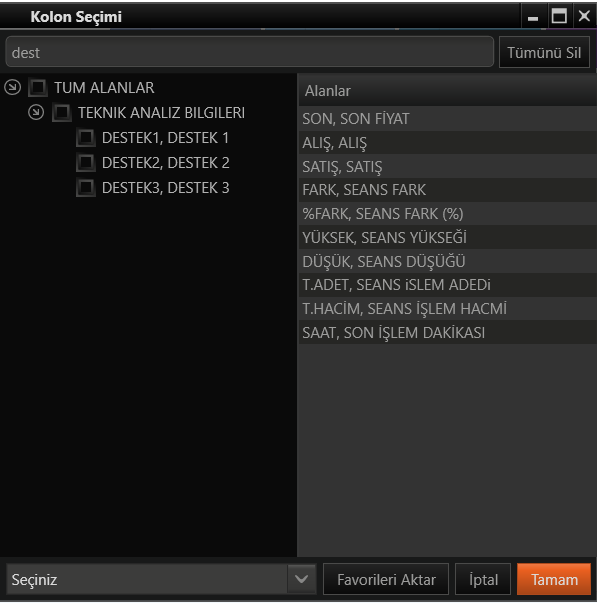Maximize the Kolon Seçimi window

coord(559,16)
